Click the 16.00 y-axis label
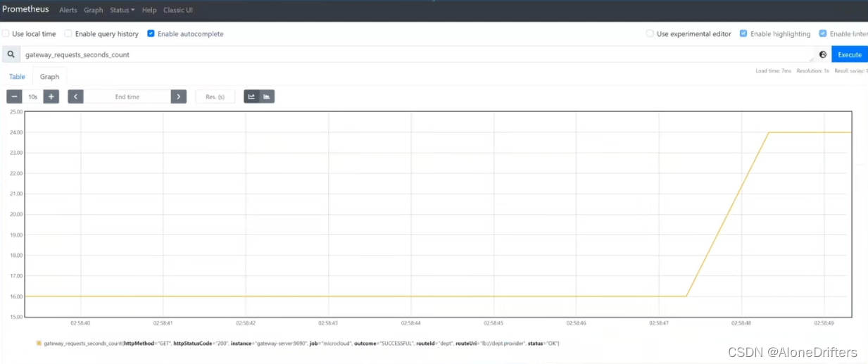 15,296
